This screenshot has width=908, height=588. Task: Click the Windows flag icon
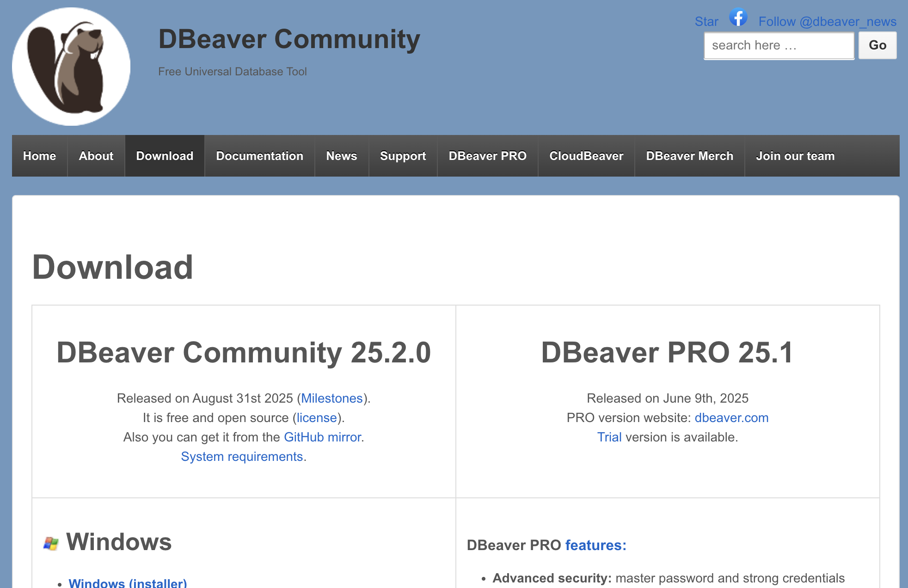[51, 544]
